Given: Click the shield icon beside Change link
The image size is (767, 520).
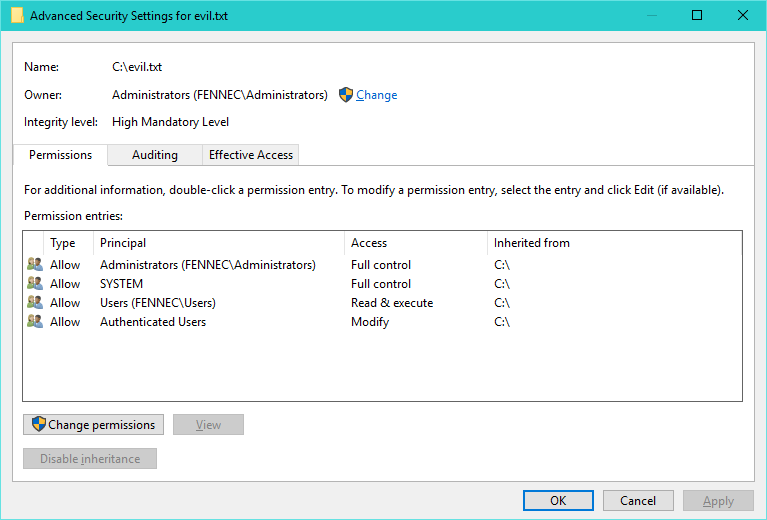Looking at the screenshot, I should 346,95.
